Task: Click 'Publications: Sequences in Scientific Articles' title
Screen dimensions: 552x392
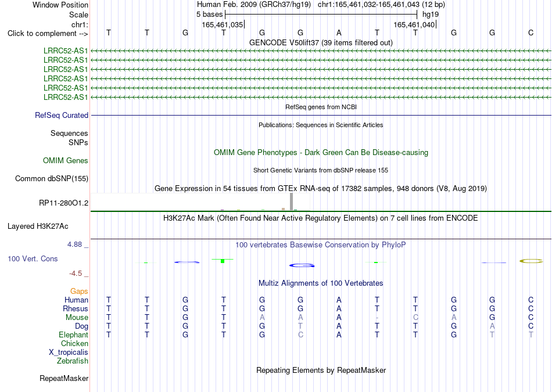Action: (321, 125)
